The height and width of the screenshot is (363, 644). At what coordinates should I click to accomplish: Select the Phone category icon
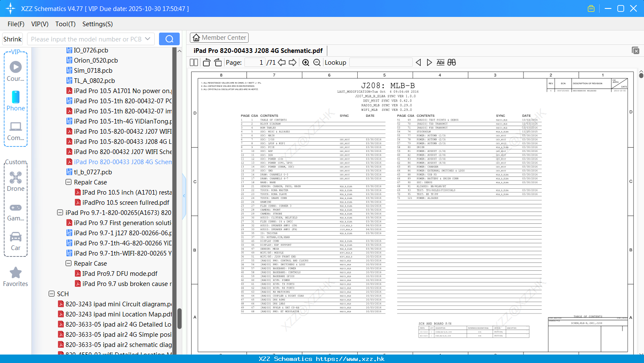click(16, 101)
